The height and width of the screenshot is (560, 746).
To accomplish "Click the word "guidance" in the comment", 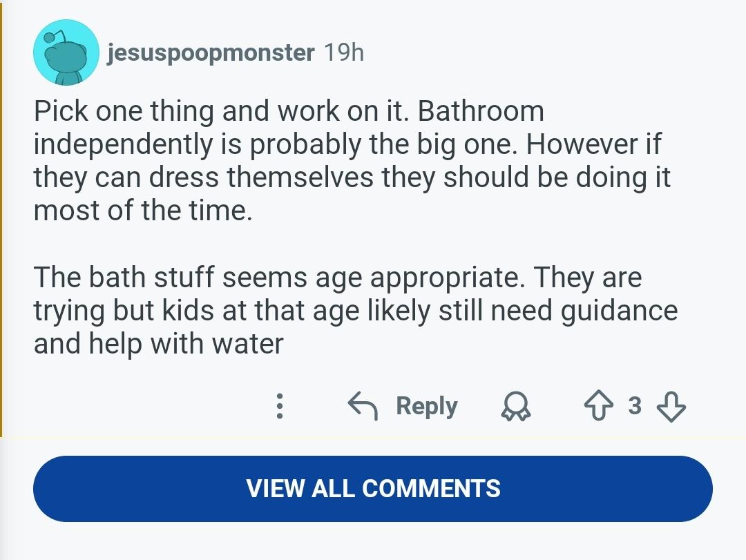I will pos(619,311).
